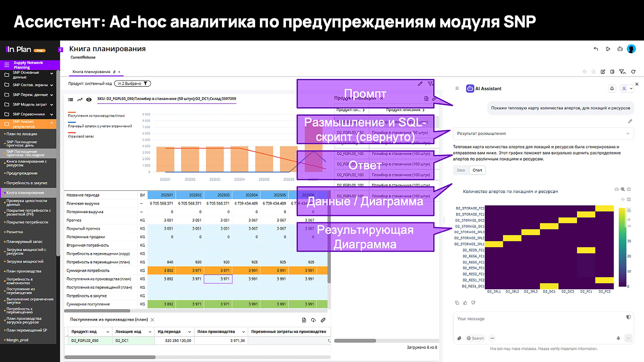
Task: Click the undo arrow in the header
Action: click(x=596, y=49)
